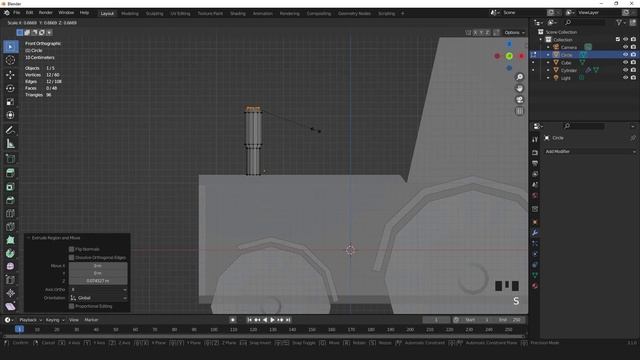Open the Keying dropdown in timeline
Image resolution: width=640 pixels, height=360 pixels.
55,320
